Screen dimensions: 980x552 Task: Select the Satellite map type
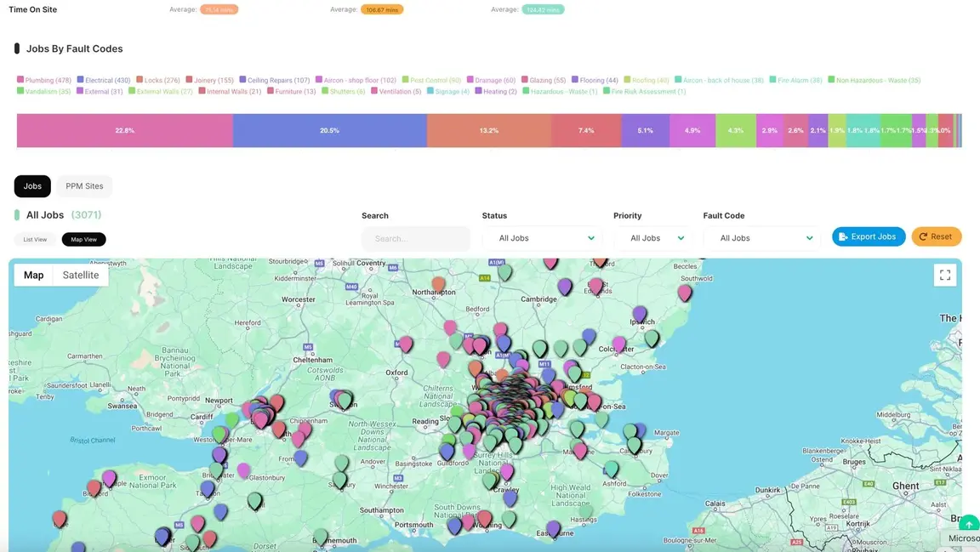click(81, 275)
